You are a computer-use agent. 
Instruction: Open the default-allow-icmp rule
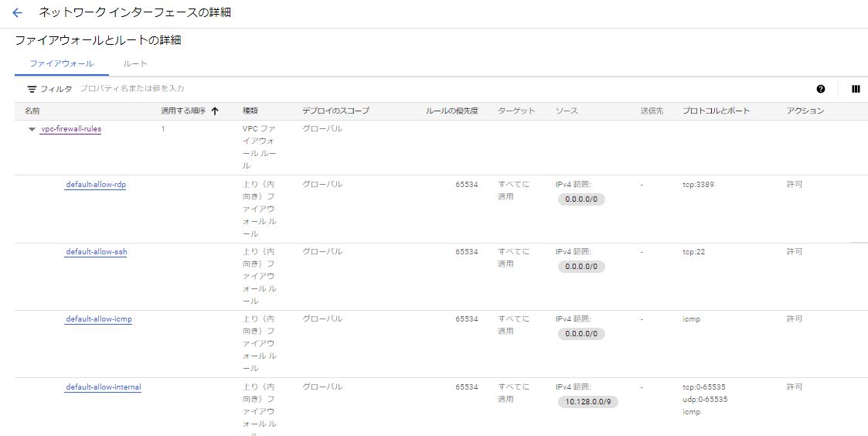98,319
